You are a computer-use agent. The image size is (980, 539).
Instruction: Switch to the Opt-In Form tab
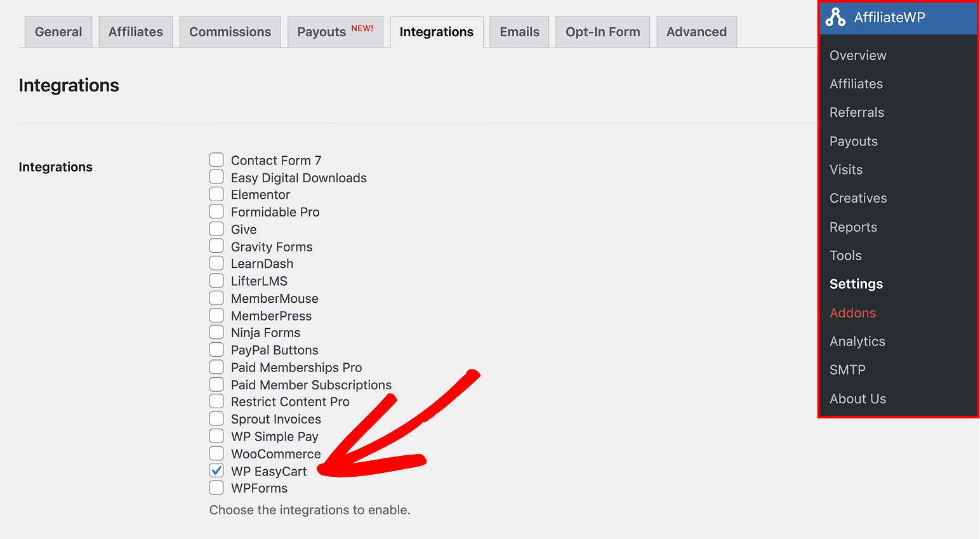coord(602,32)
